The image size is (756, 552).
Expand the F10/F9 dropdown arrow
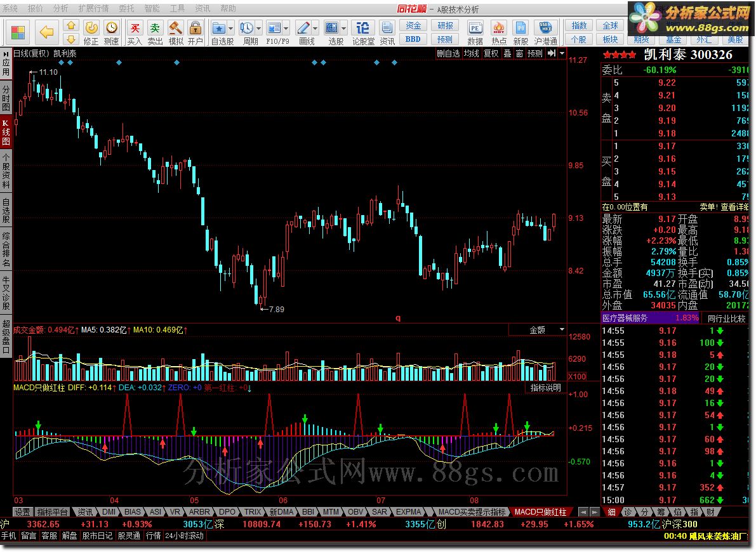click(286, 28)
